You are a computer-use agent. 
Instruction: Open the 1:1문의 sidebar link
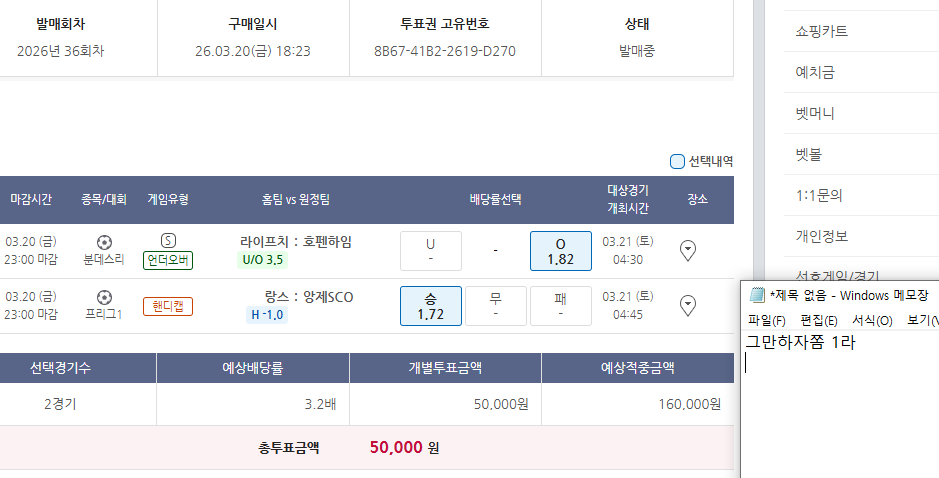pos(818,195)
